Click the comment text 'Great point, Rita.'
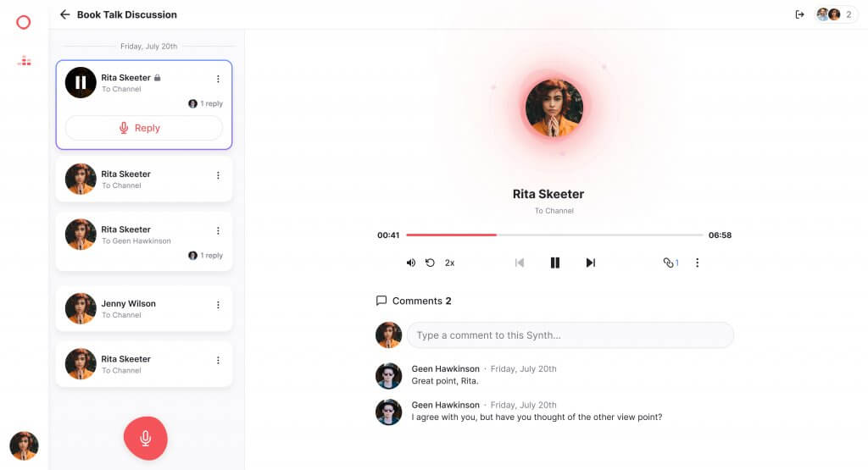Screen dimensions: 868x470 click(x=444, y=381)
